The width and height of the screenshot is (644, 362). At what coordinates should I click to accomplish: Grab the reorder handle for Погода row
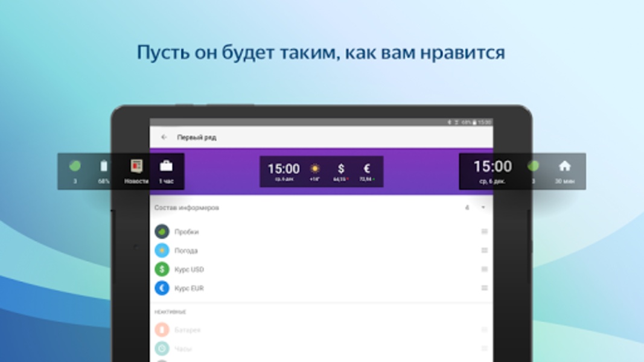484,250
